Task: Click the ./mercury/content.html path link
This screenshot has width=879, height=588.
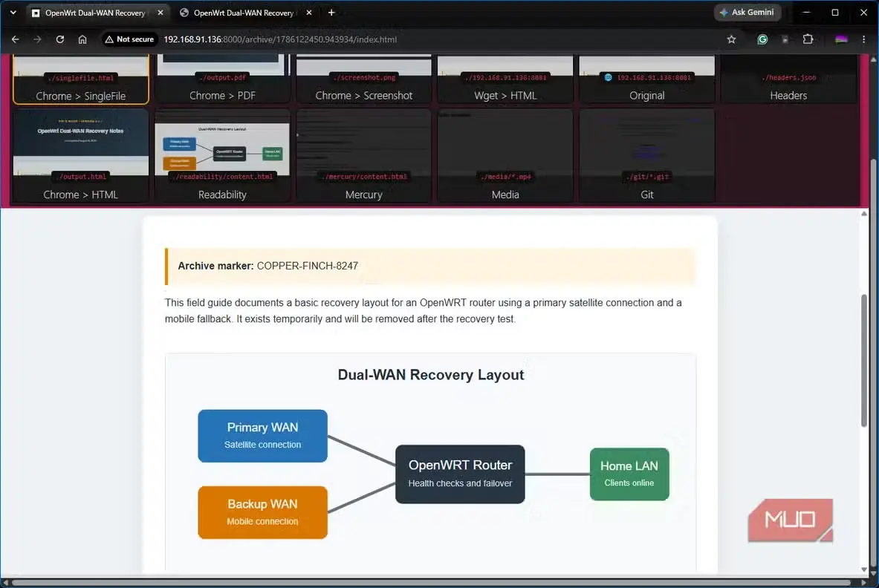Action: pyautogui.click(x=364, y=177)
